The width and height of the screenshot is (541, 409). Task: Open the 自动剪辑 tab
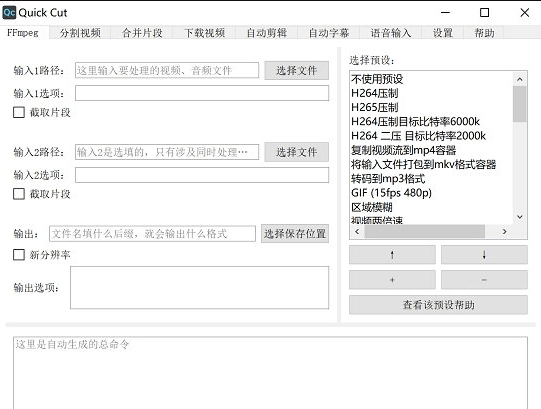267,33
